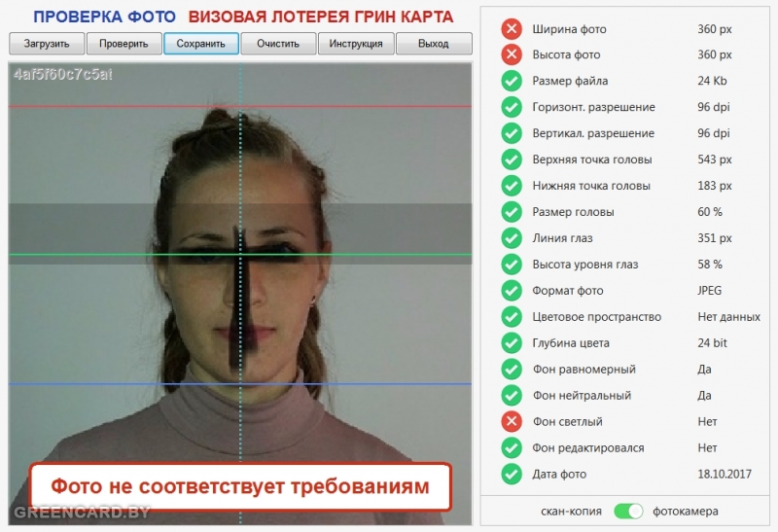Click green check beside Фон равномерный
Screen dimensions: 778x532
512,370
